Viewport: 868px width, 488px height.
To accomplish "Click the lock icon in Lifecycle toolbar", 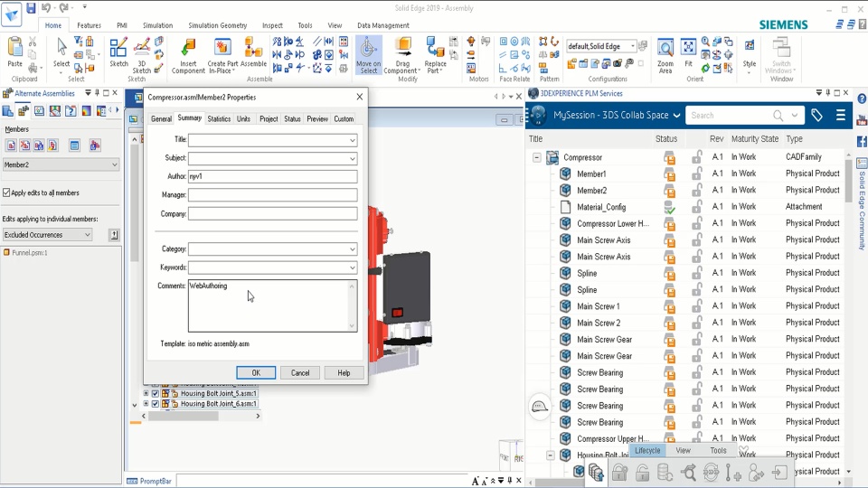I will pos(619,473).
